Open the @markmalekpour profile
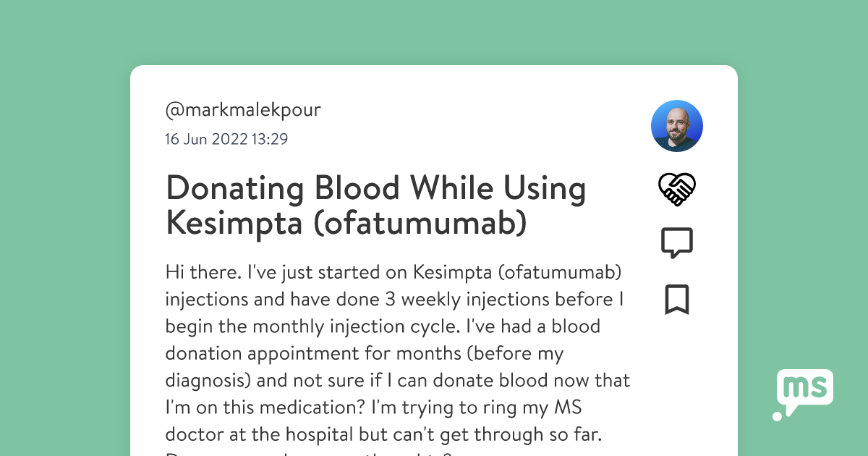The width and height of the screenshot is (868, 456). (243, 109)
